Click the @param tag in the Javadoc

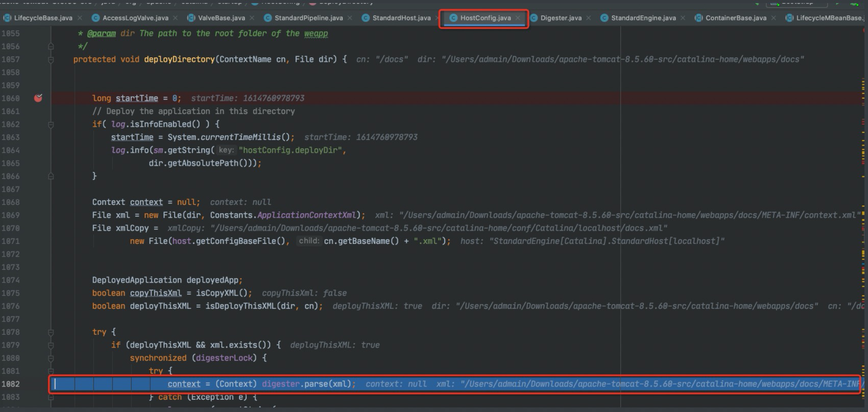pos(101,33)
